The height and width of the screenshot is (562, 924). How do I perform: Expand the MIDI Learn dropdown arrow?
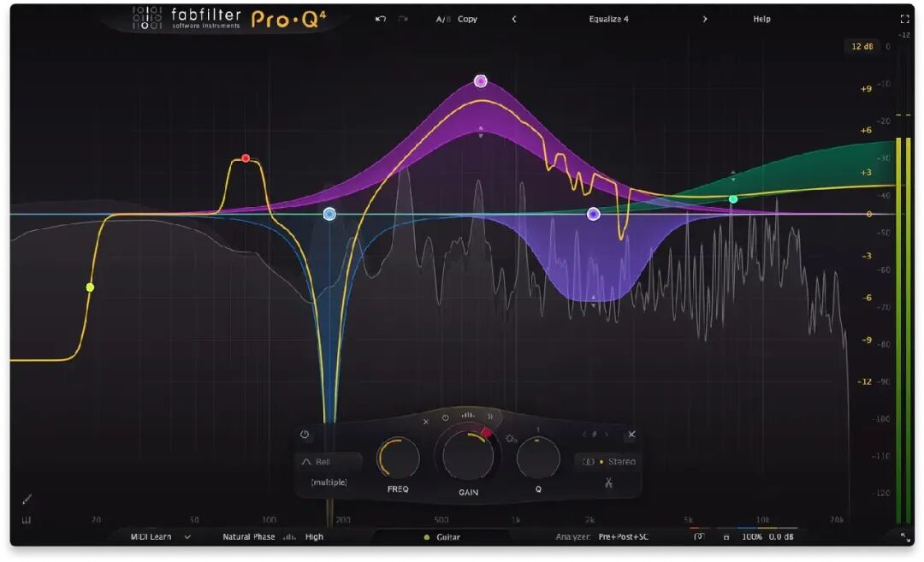187,536
